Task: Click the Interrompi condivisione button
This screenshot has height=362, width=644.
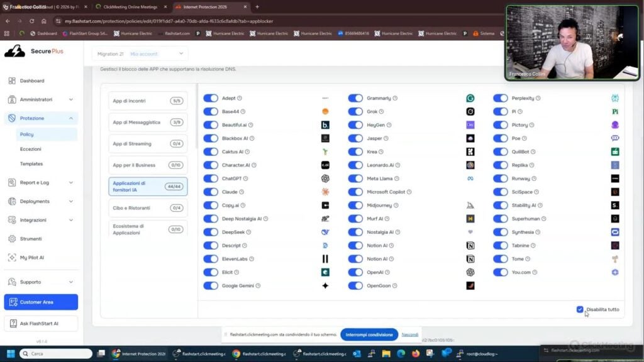Action: click(369, 334)
